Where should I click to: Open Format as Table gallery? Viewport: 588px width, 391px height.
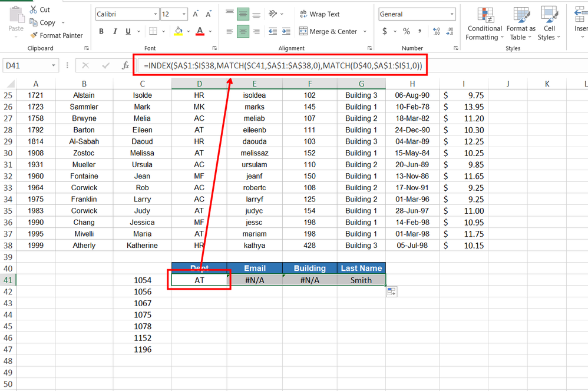(521, 23)
